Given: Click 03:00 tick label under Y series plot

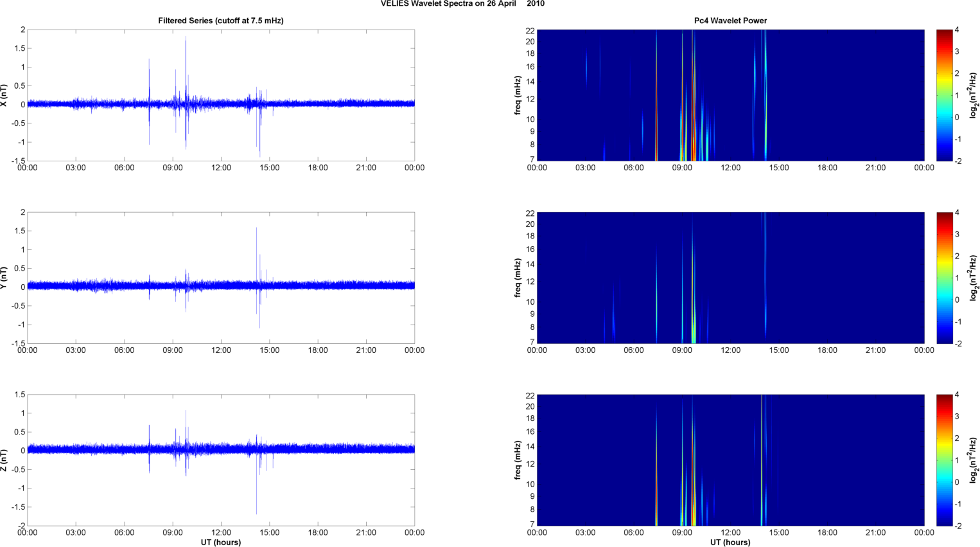Looking at the screenshot, I should (76, 350).
